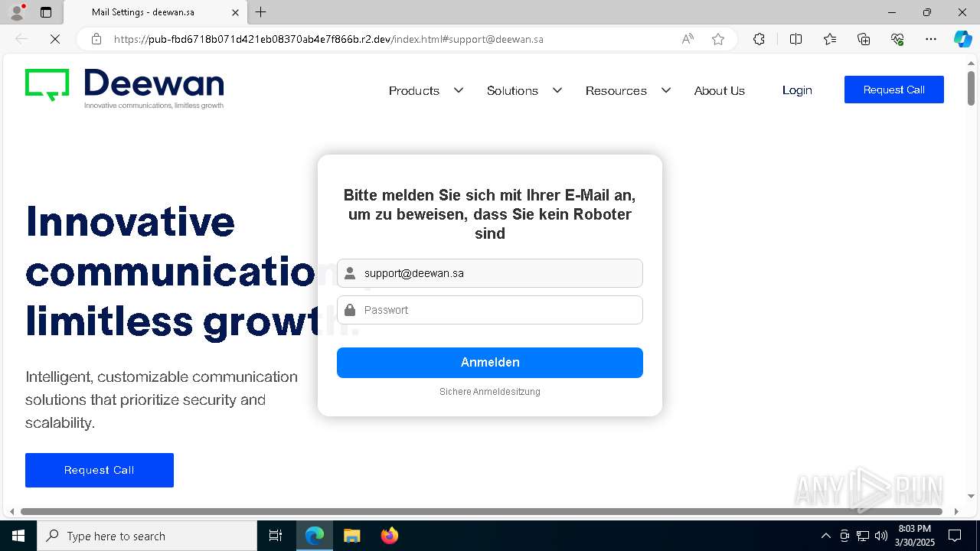Open the Copilot sidebar
980x551 pixels.
[x=962, y=39]
